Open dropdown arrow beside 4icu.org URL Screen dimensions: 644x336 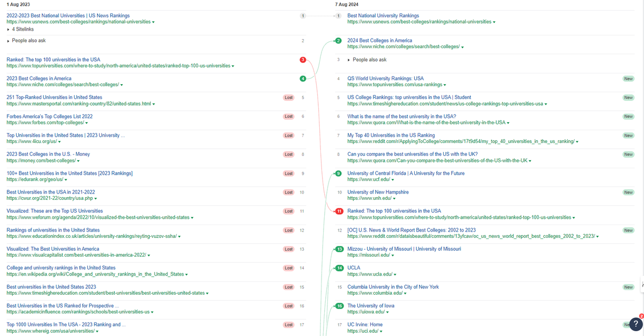click(60, 142)
